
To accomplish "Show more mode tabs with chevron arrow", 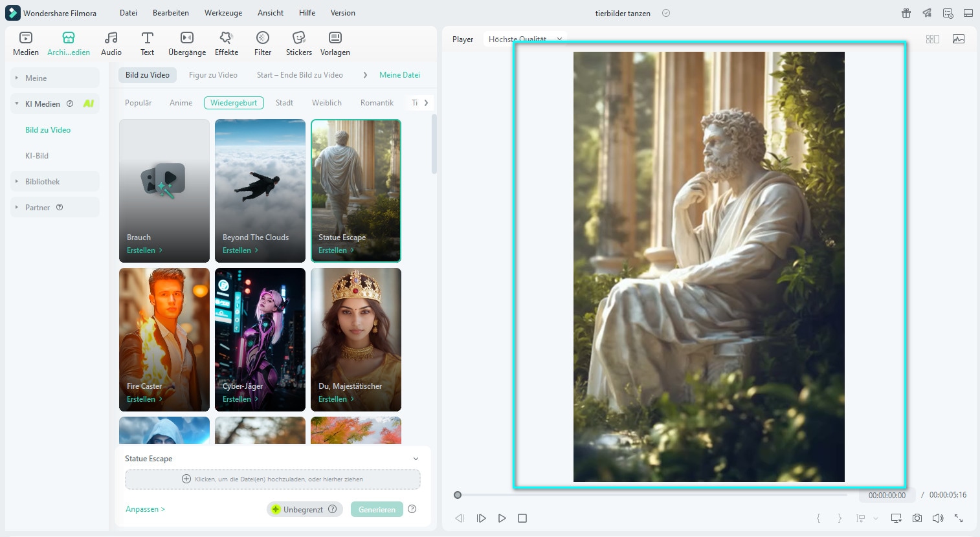I will coord(365,75).
